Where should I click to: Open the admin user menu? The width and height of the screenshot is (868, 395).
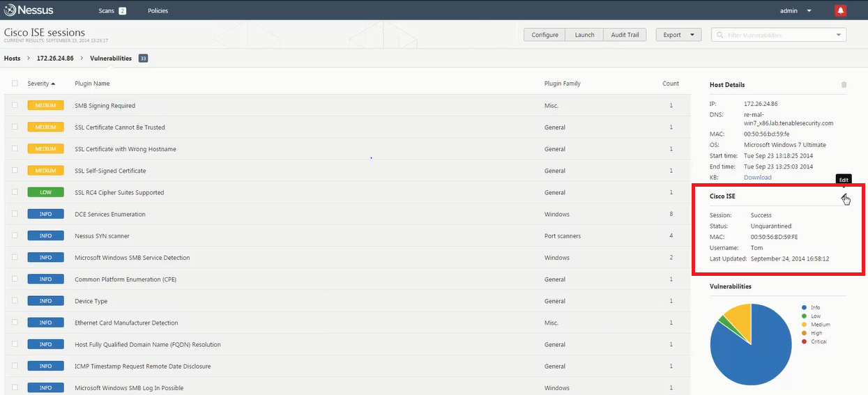click(795, 11)
